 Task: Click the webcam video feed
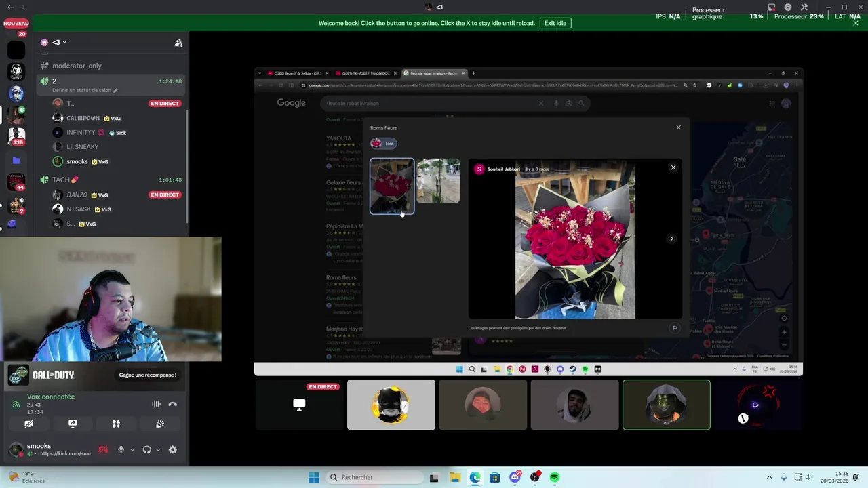point(111,300)
